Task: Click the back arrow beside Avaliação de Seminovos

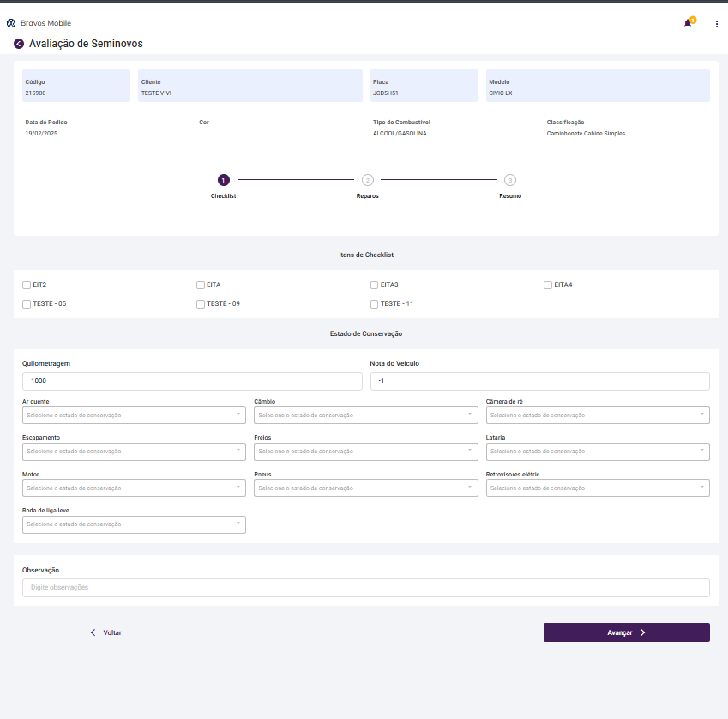Action: [x=19, y=44]
